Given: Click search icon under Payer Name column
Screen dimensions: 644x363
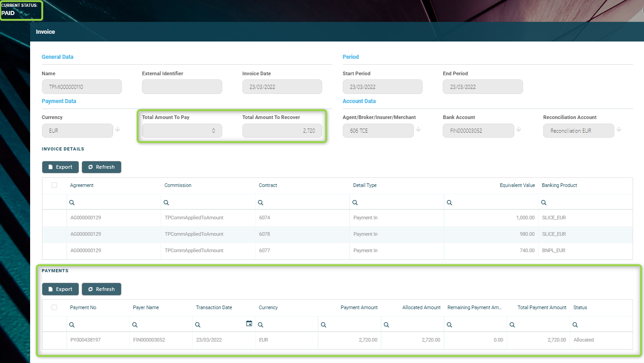Looking at the screenshot, I should point(135,325).
